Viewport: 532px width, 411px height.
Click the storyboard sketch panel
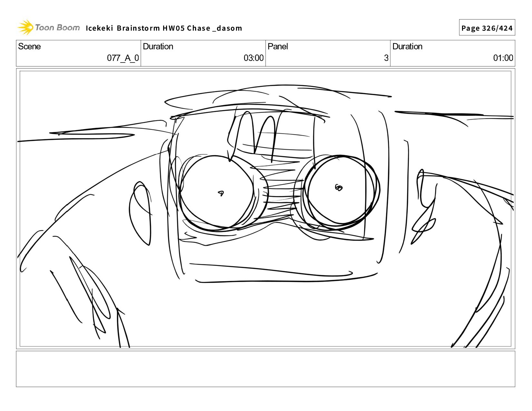click(x=265, y=209)
